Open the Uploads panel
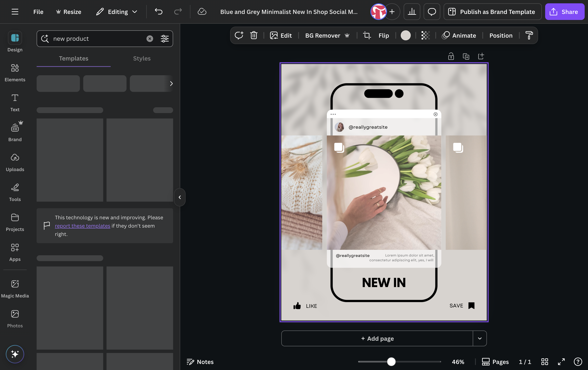 [15, 162]
